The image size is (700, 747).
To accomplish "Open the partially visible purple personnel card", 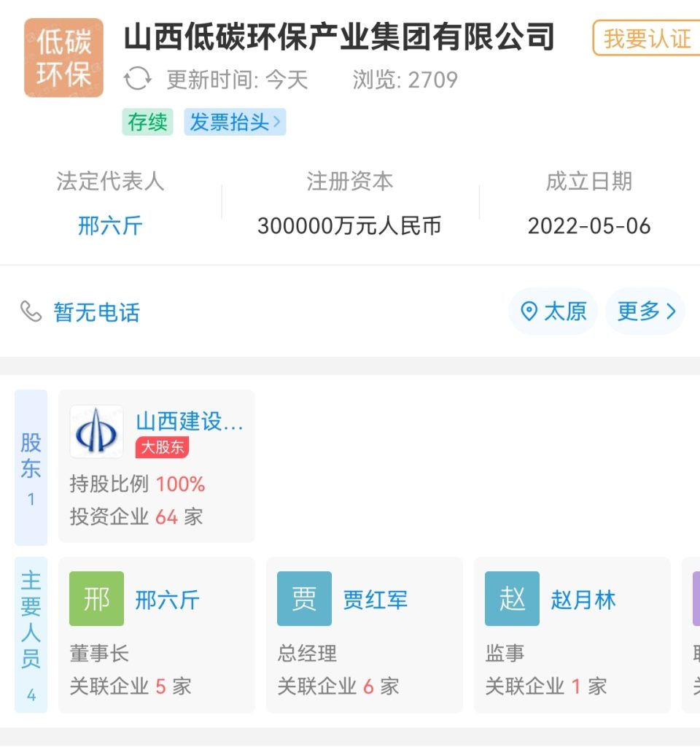I will [x=691, y=635].
